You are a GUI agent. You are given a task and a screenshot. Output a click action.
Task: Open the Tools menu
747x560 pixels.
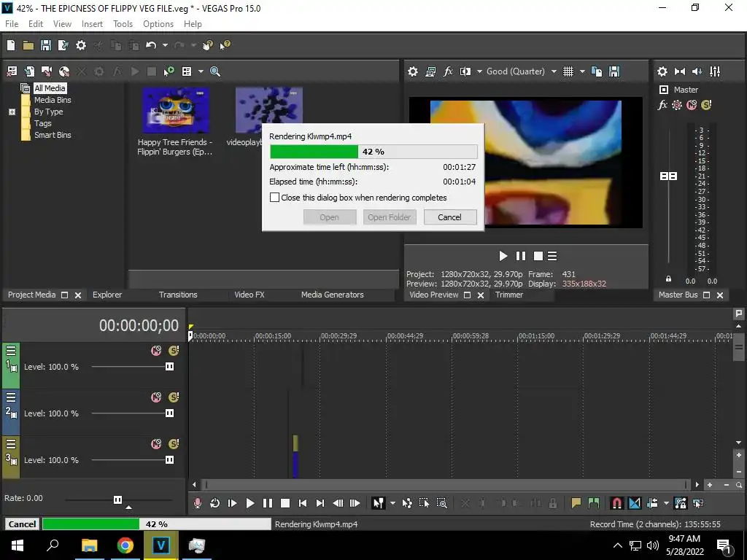click(123, 24)
